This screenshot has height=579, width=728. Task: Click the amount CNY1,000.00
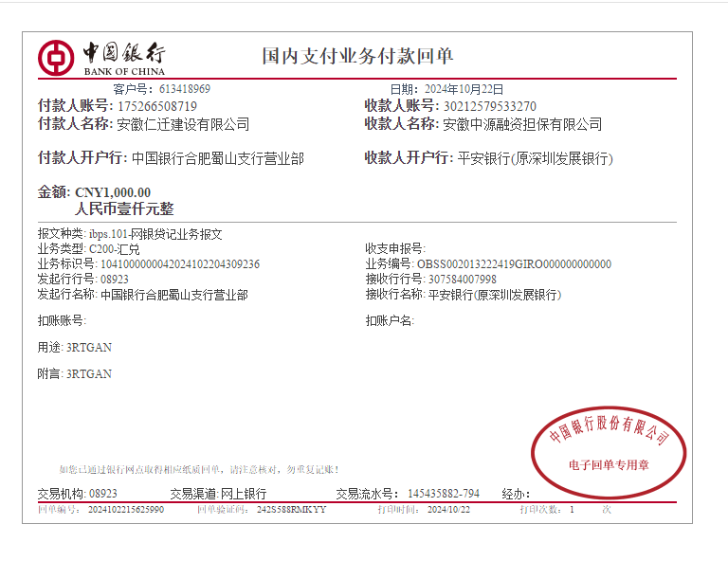tap(113, 192)
